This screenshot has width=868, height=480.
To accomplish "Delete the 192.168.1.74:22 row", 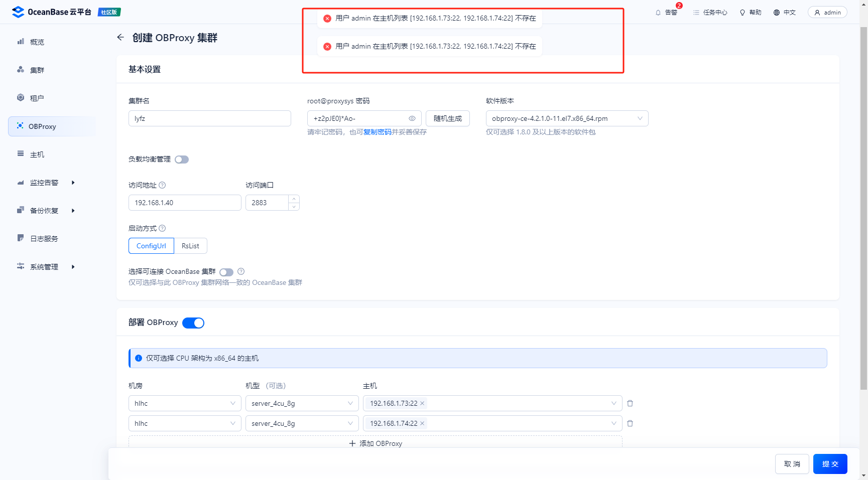I will coord(630,423).
